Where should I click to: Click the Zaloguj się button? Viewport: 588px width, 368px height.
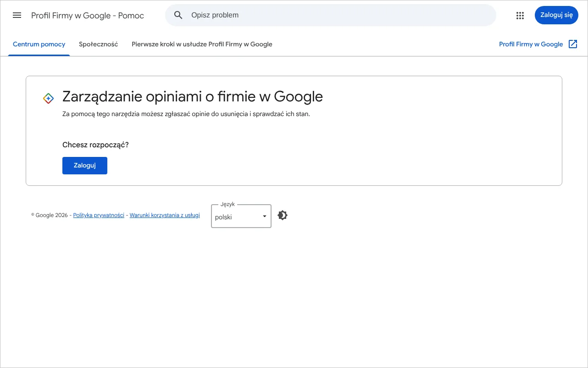click(556, 15)
